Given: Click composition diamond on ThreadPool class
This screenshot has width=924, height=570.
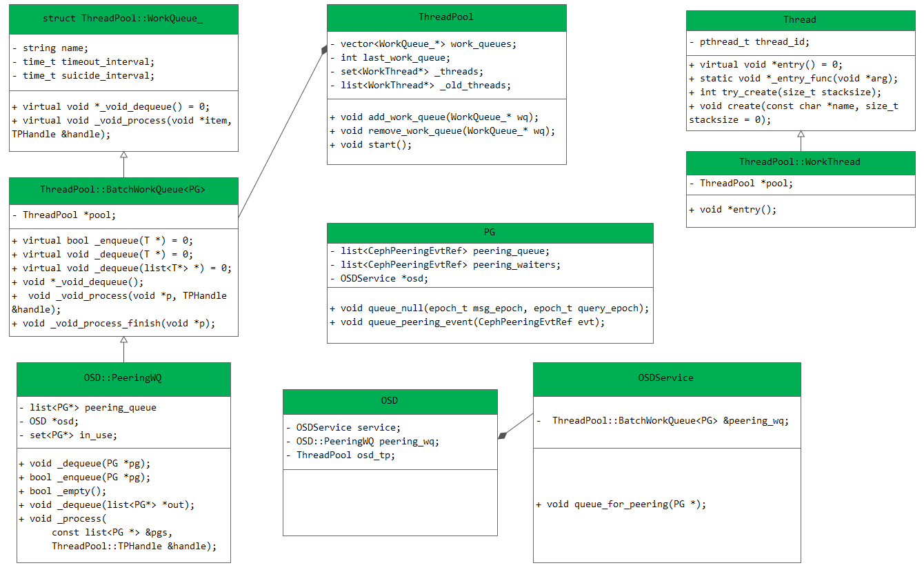Looking at the screenshot, I should coord(323,50).
